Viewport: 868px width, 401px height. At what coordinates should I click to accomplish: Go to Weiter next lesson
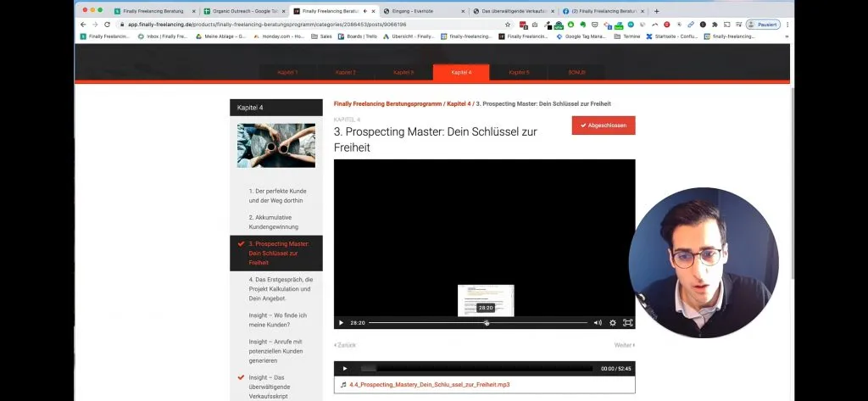(x=625, y=345)
